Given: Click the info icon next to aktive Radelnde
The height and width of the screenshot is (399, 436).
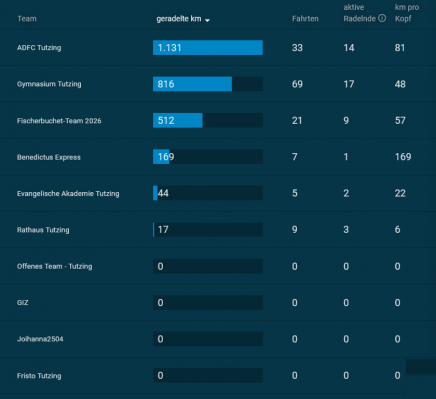Looking at the screenshot, I should (382, 18).
